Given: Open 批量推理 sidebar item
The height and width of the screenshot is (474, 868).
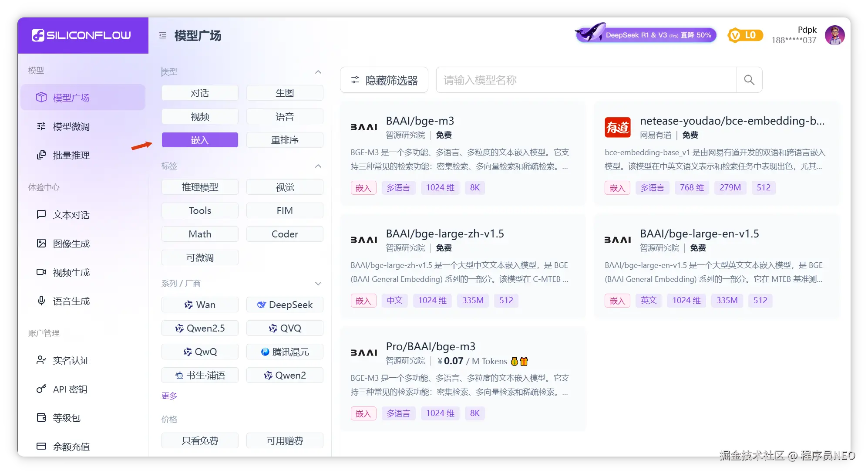Looking at the screenshot, I should tap(71, 156).
